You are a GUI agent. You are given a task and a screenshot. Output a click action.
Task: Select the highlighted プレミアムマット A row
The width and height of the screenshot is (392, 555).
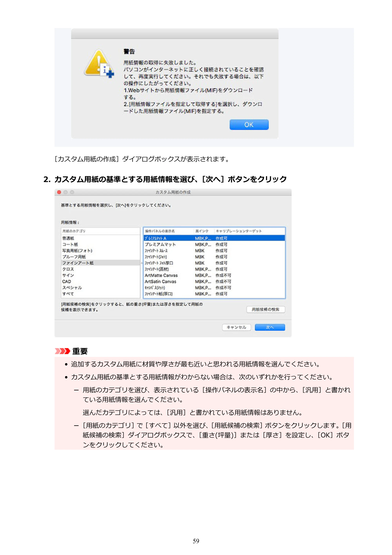pos(214,238)
